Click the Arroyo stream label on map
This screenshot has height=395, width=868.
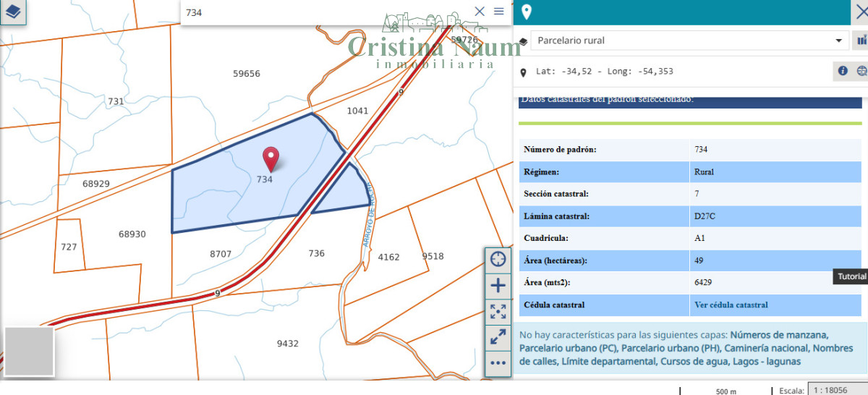coord(368,216)
